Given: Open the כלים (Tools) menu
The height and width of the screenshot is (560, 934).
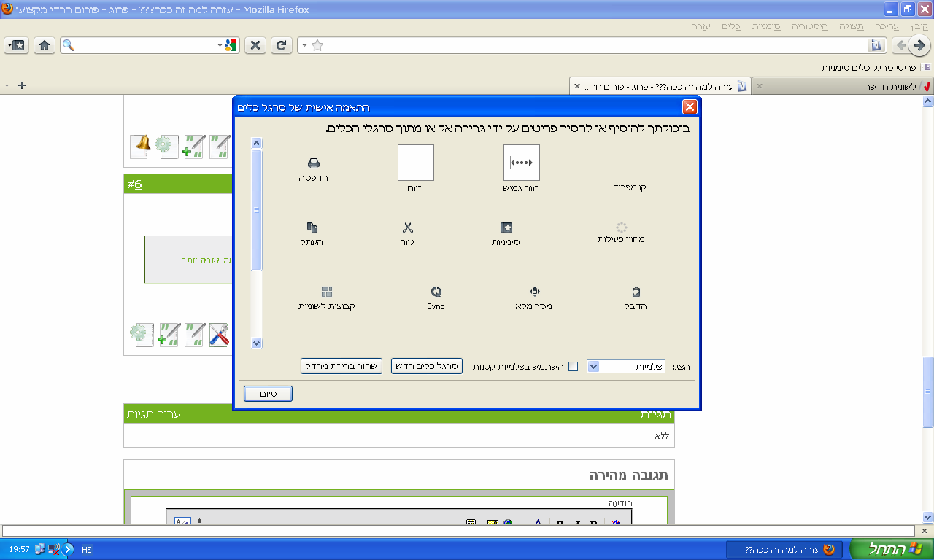Looking at the screenshot, I should [731, 26].
